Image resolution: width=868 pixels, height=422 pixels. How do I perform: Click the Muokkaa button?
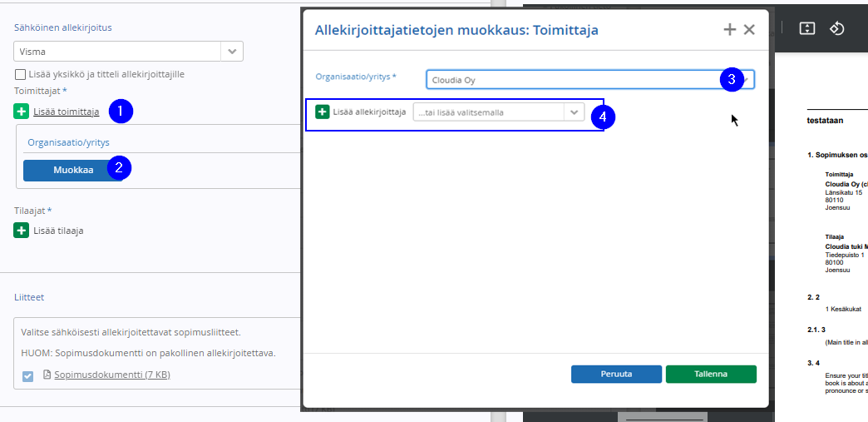[74, 170]
